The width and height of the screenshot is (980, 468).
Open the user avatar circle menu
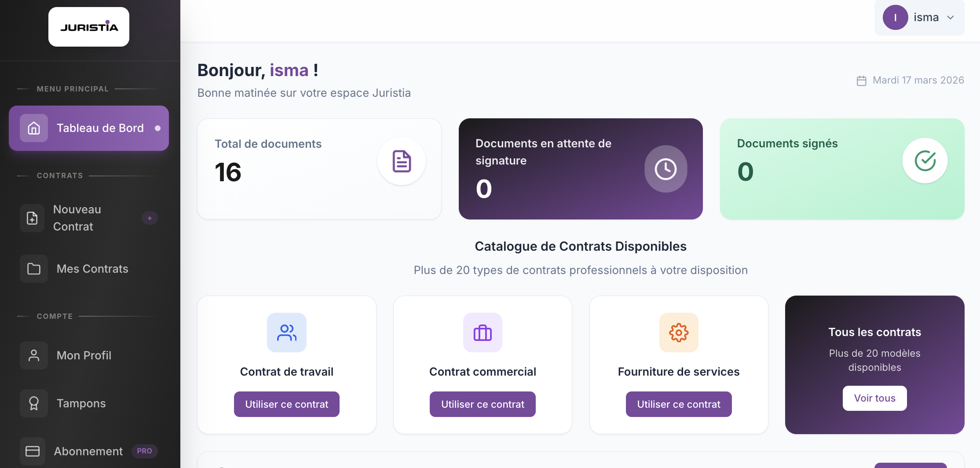click(x=896, y=18)
